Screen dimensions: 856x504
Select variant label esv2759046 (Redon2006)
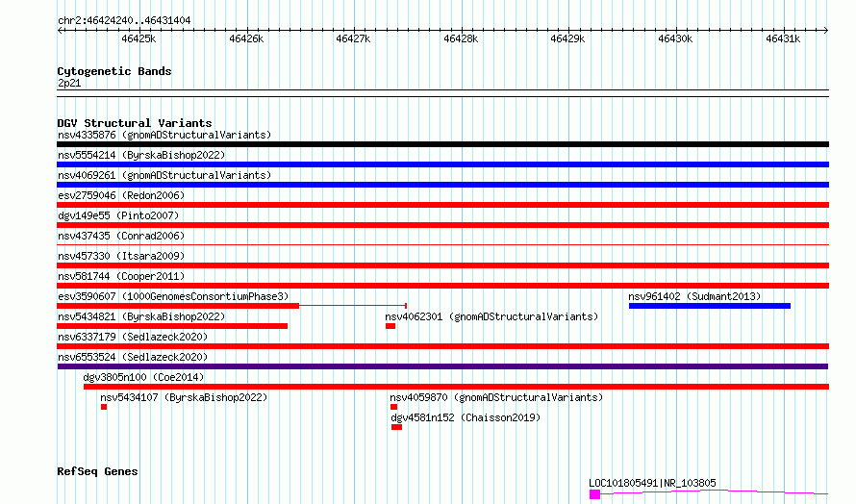(121, 195)
